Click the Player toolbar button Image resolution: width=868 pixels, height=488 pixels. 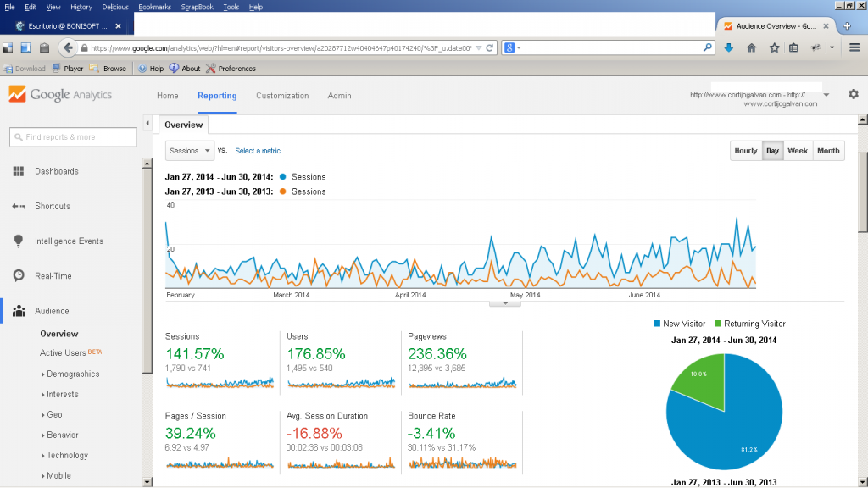(x=68, y=69)
